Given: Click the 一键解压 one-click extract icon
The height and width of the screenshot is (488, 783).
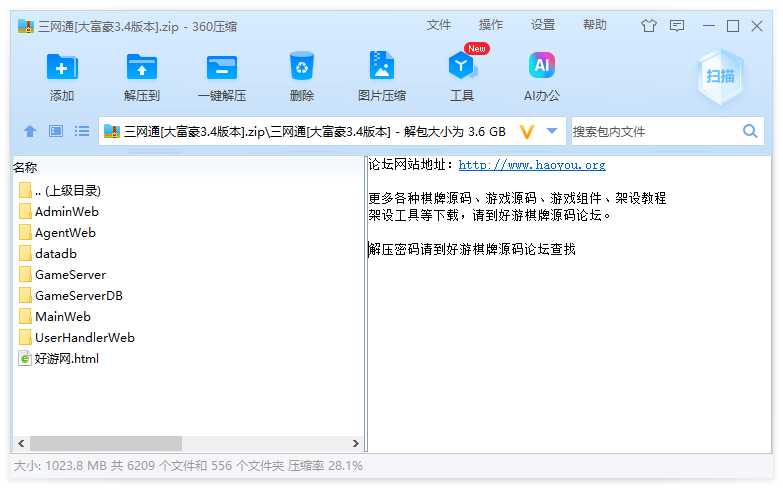Looking at the screenshot, I should pyautogui.click(x=222, y=67).
